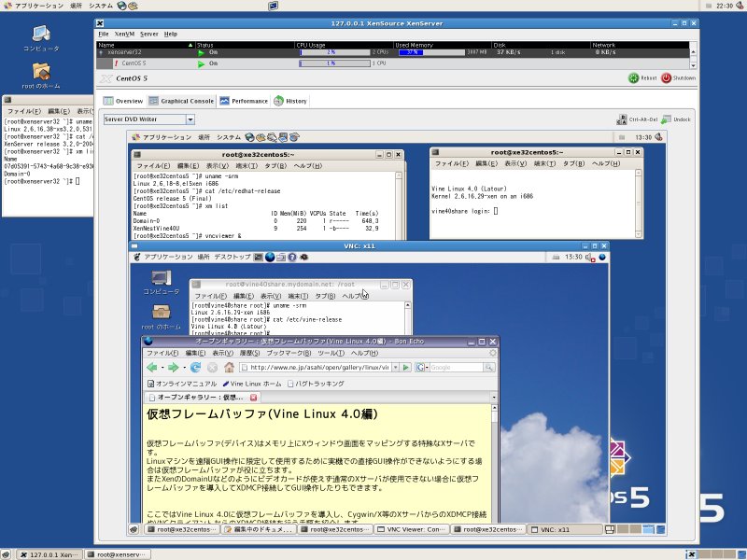Click the browser Back arrow button
The image size is (747, 560).
click(x=152, y=367)
